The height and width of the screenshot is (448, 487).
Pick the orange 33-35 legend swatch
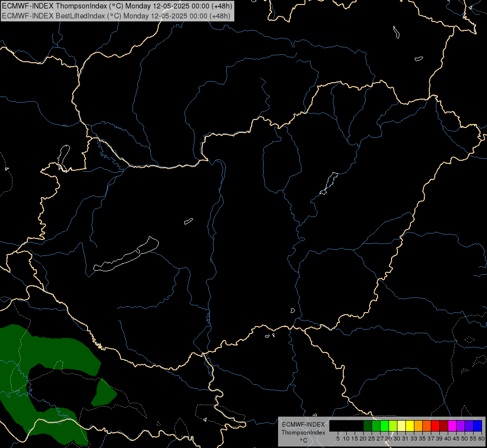[x=418, y=426]
